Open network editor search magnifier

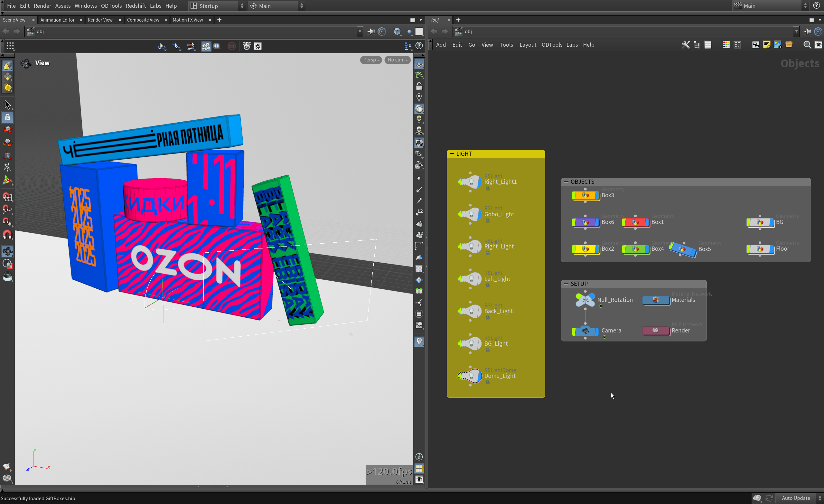click(x=807, y=45)
